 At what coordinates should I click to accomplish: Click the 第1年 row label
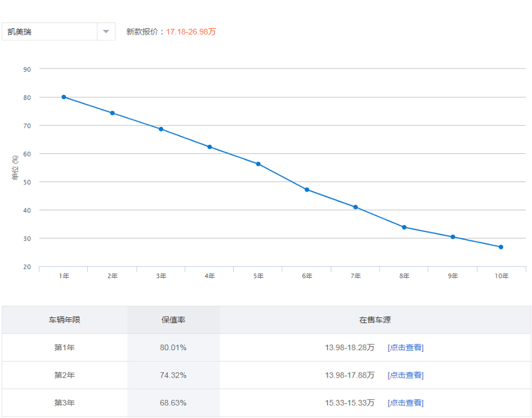(x=65, y=347)
